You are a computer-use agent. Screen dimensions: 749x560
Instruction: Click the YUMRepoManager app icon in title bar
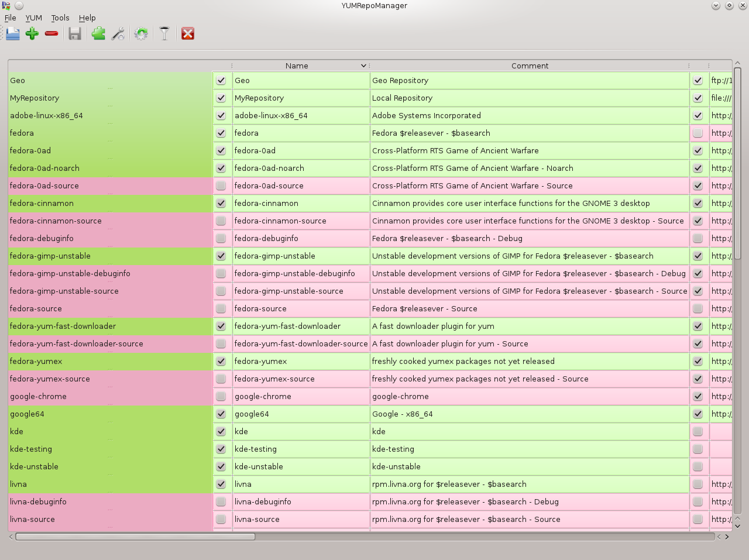click(x=6, y=5)
